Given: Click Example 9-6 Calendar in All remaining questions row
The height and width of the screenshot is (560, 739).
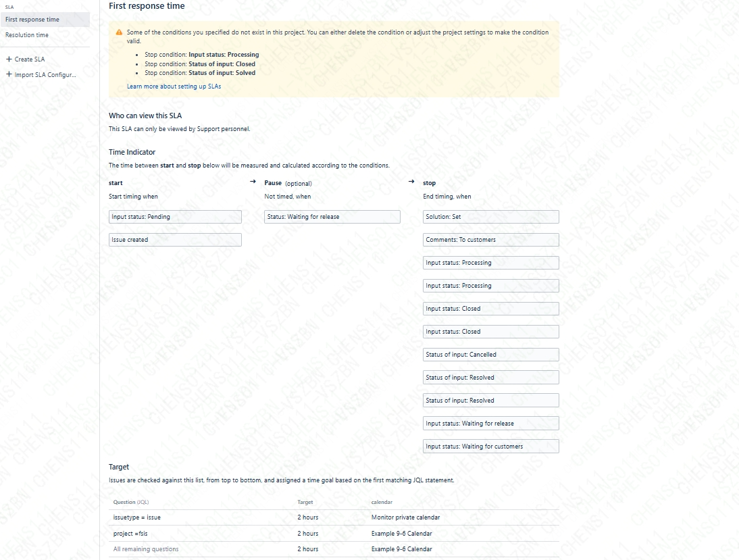Looking at the screenshot, I should click(x=401, y=549).
